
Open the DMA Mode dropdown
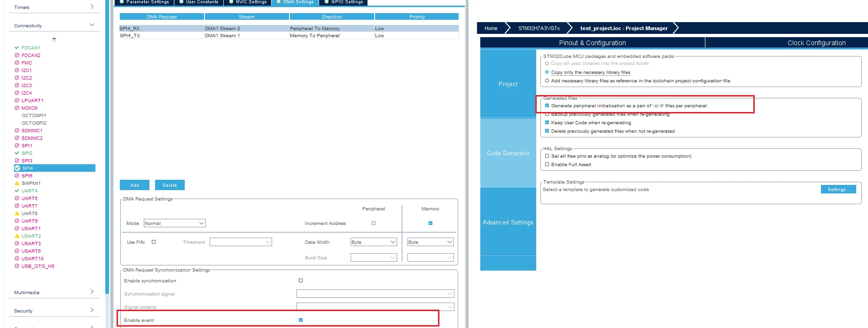tap(175, 223)
